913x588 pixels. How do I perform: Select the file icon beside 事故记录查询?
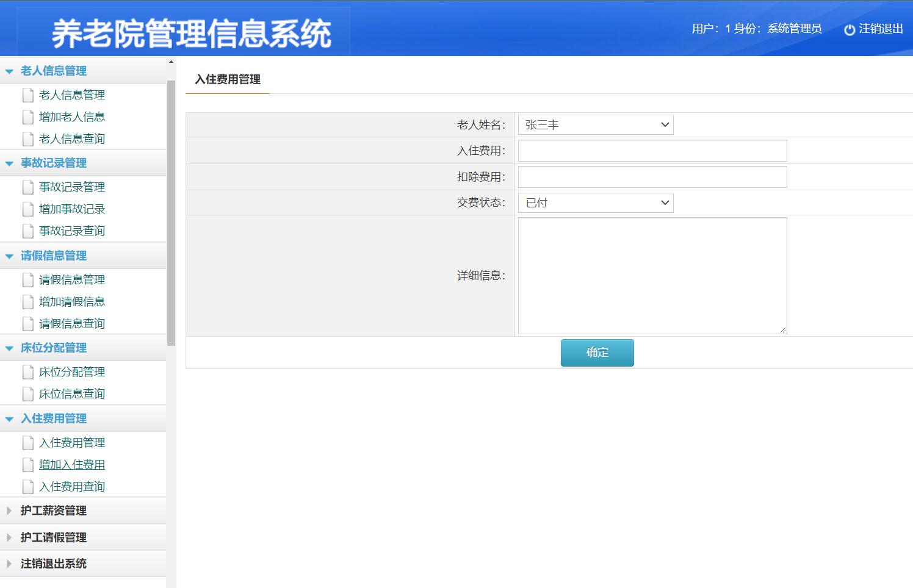(27, 231)
